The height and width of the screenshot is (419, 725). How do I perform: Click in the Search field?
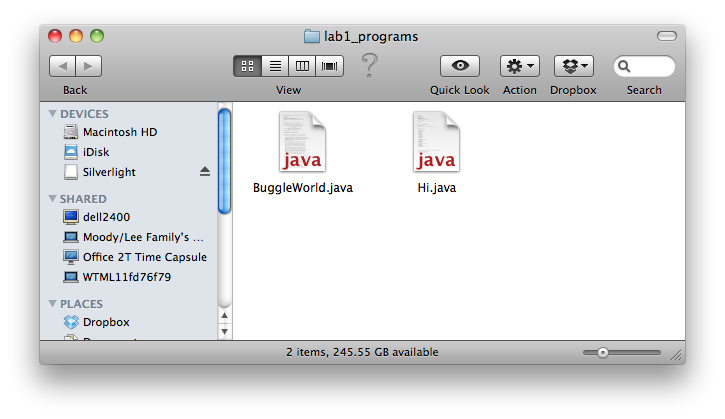point(644,66)
